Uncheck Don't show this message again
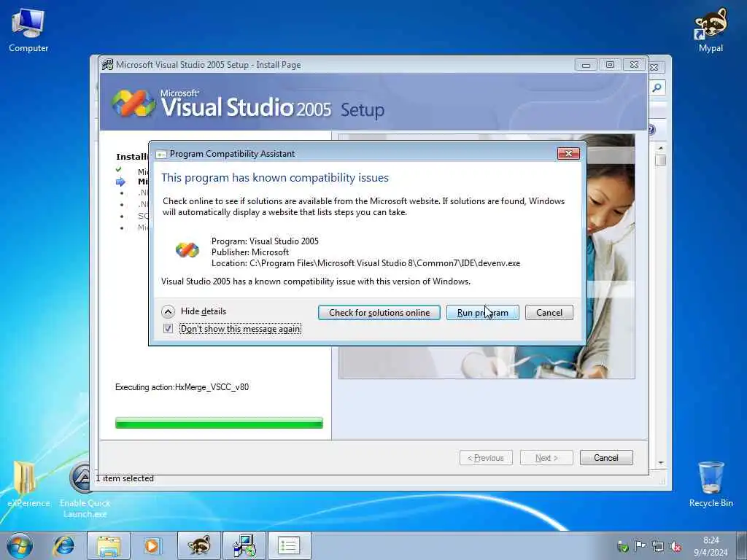This screenshot has width=747, height=560. pos(168,329)
